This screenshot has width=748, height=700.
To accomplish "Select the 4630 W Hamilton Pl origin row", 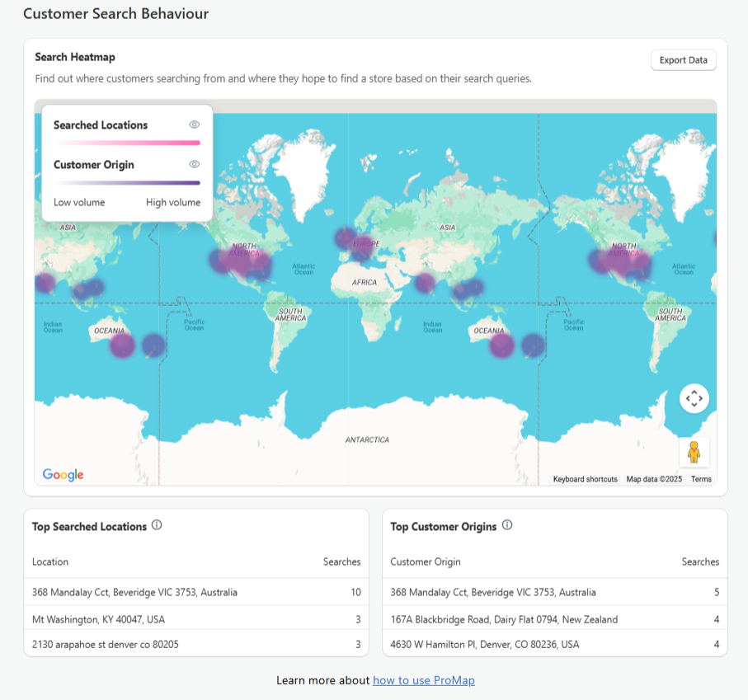I will 554,644.
